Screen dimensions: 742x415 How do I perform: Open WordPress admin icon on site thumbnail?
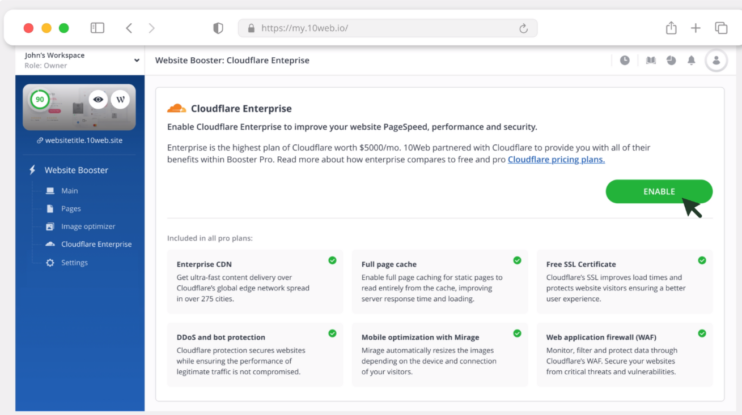coord(120,100)
